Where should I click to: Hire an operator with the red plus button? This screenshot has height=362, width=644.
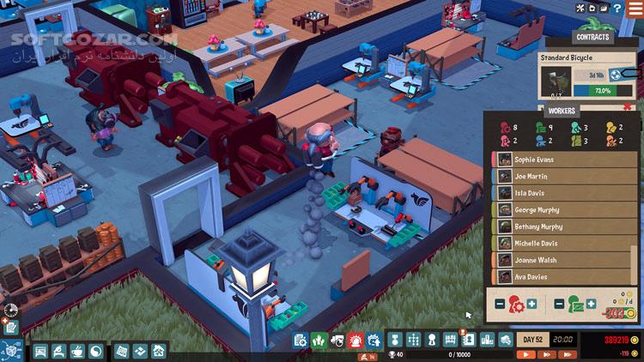532,305
